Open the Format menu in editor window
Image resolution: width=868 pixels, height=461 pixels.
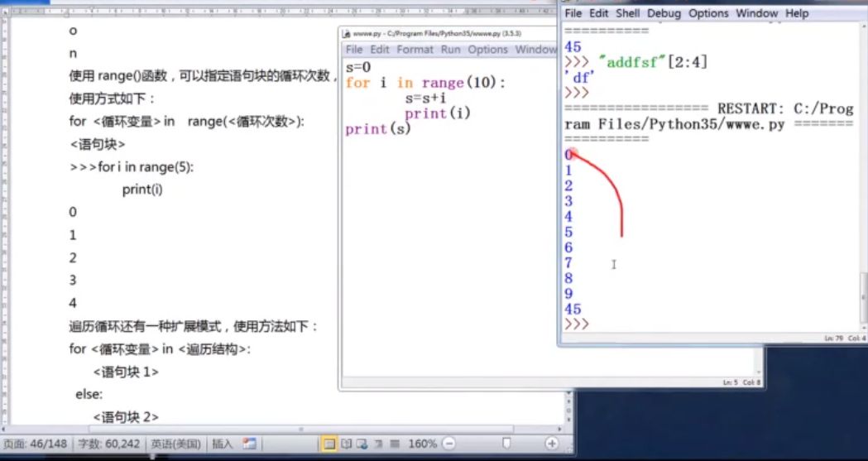(x=415, y=50)
